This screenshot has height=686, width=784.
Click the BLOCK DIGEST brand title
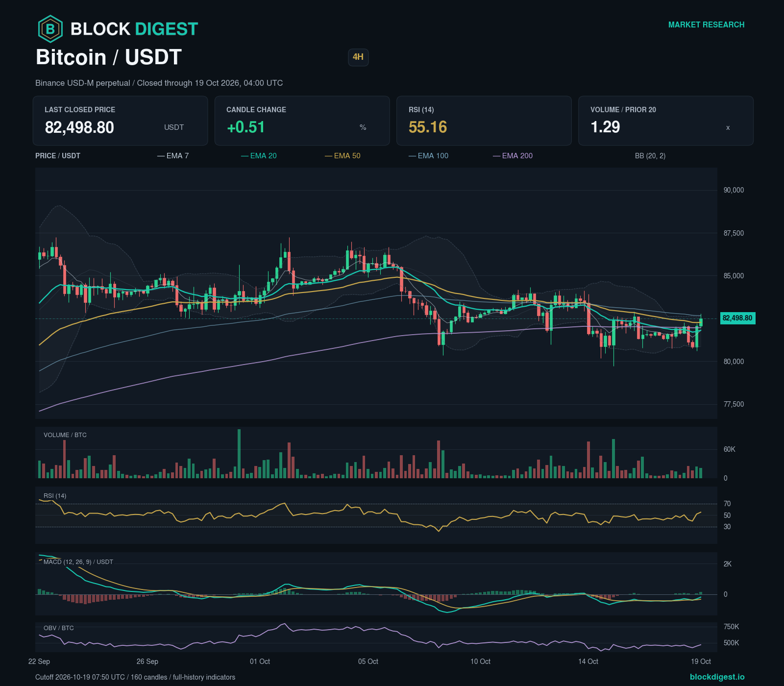[x=134, y=29]
